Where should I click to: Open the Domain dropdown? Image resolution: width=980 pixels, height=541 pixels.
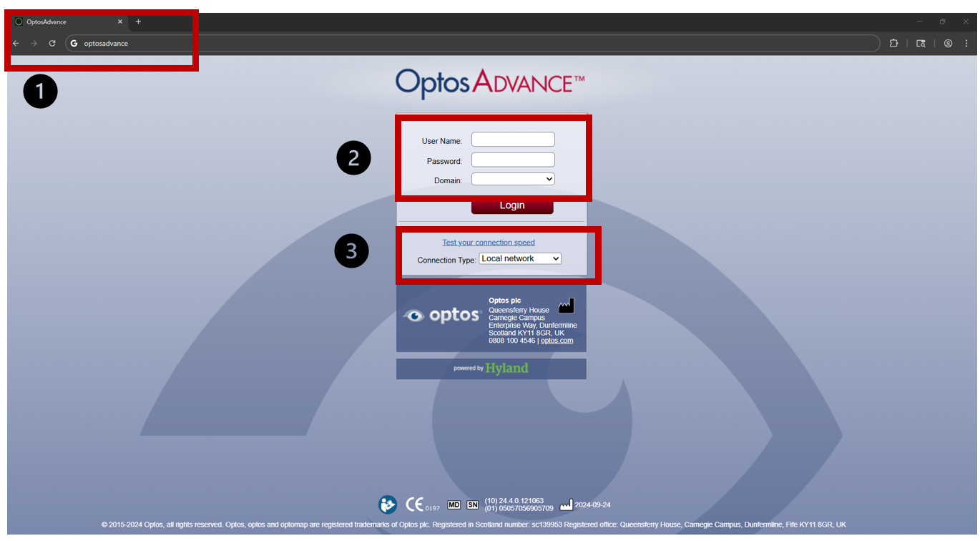(x=513, y=179)
